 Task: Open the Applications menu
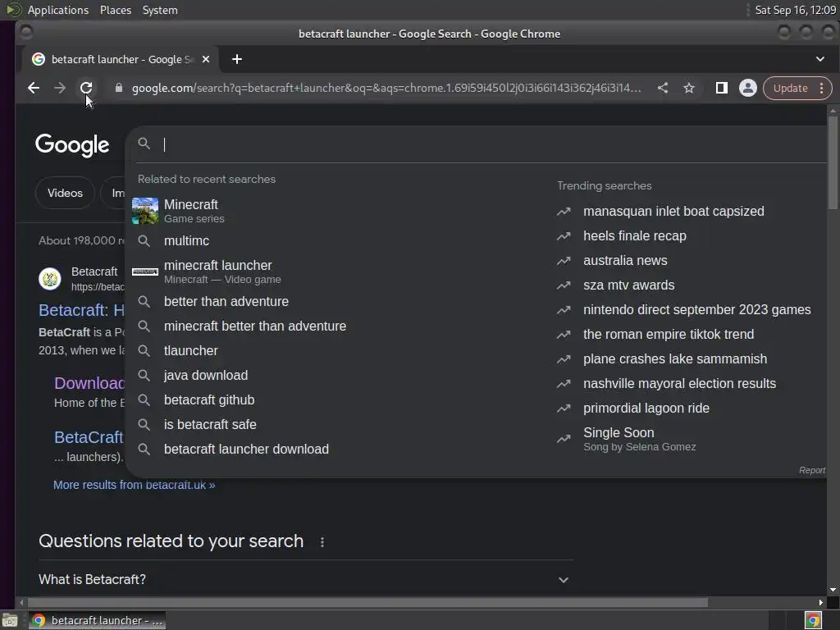point(58,10)
